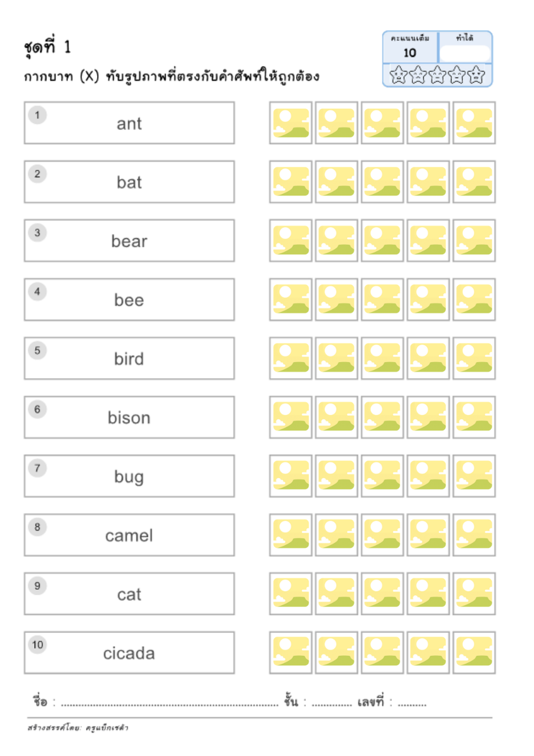Click the dotted name line after ชื่อ
Image resolution: width=534 pixels, height=756 pixels.
(x=169, y=705)
